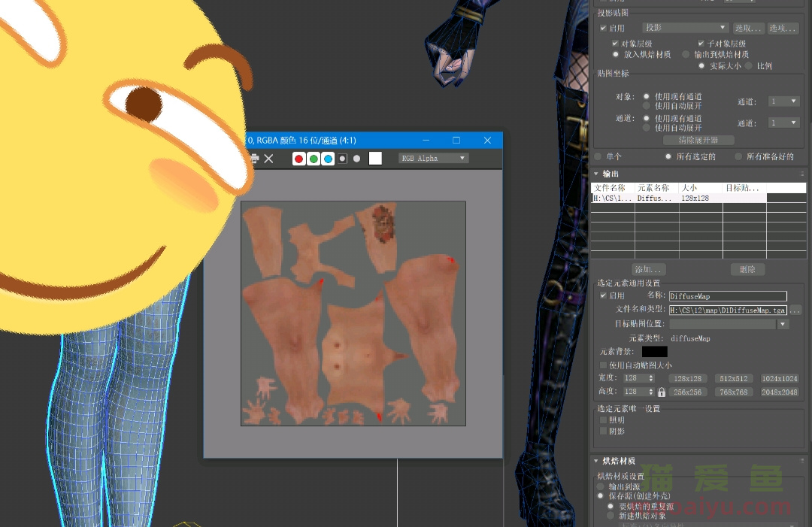Open the 投影 modifier dropdown
812x527 pixels.
pos(684,28)
